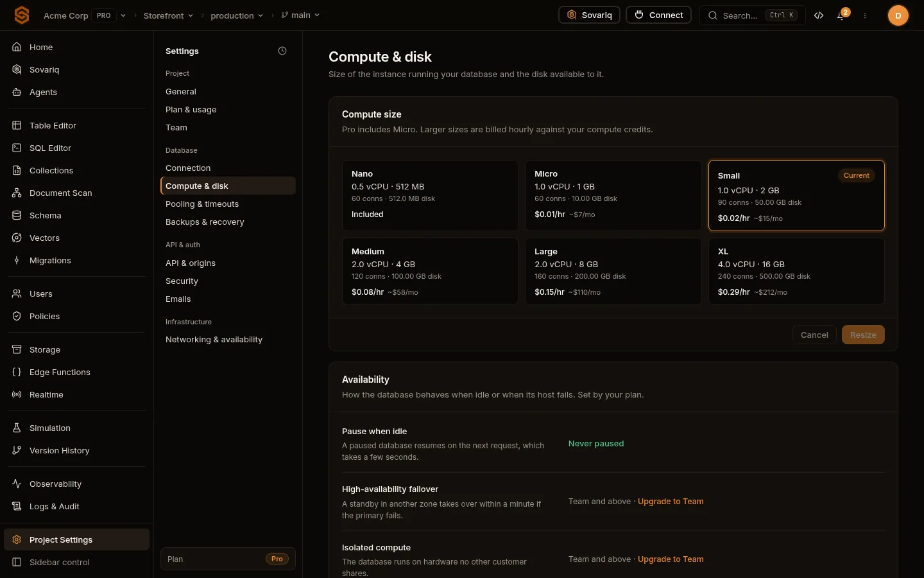The image size is (924, 578).
Task: Click the Connect button
Action: 658,15
